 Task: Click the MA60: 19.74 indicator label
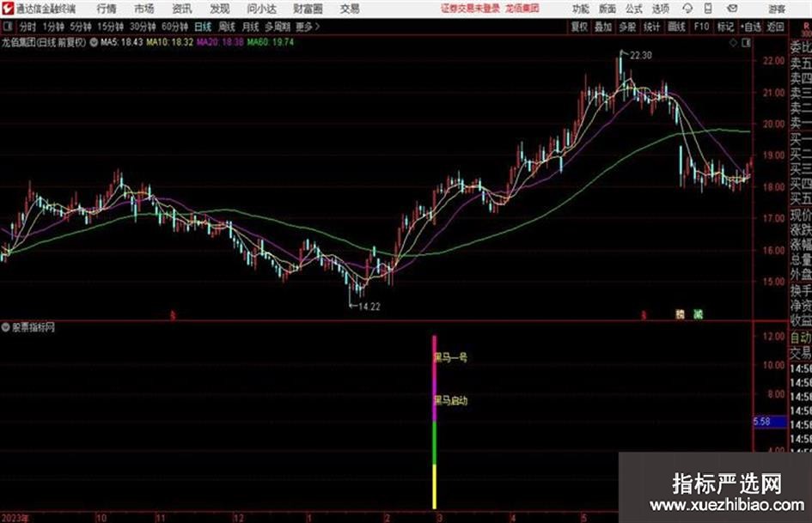coord(271,42)
